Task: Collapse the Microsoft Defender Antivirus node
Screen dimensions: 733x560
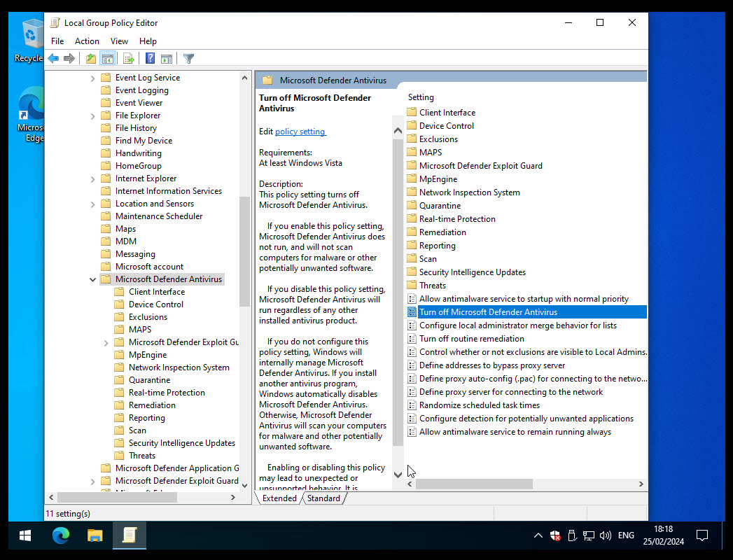Action: pos(92,279)
